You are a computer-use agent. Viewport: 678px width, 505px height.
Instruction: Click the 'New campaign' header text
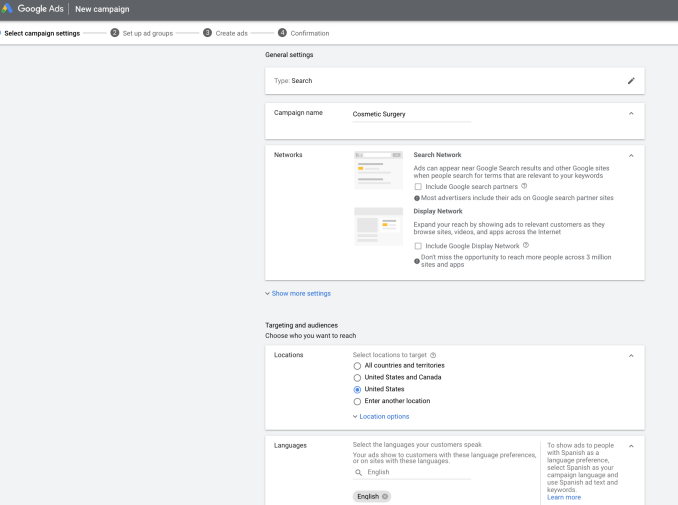pyautogui.click(x=102, y=9)
